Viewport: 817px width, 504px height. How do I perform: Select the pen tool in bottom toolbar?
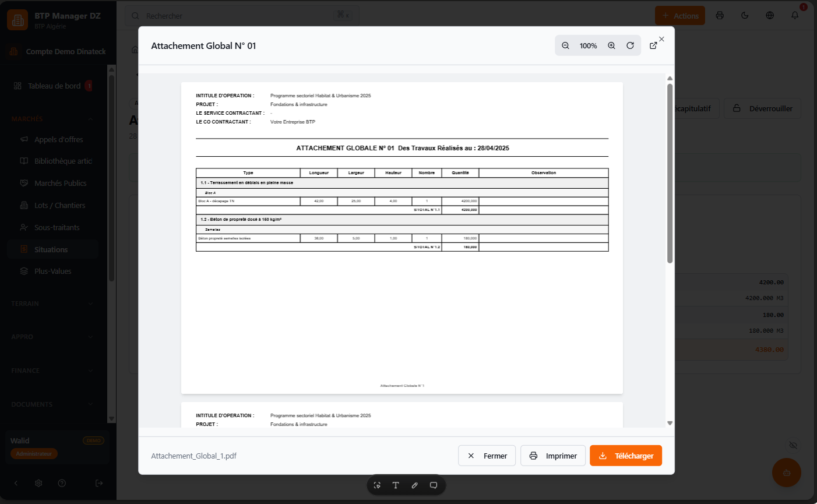pyautogui.click(x=414, y=485)
